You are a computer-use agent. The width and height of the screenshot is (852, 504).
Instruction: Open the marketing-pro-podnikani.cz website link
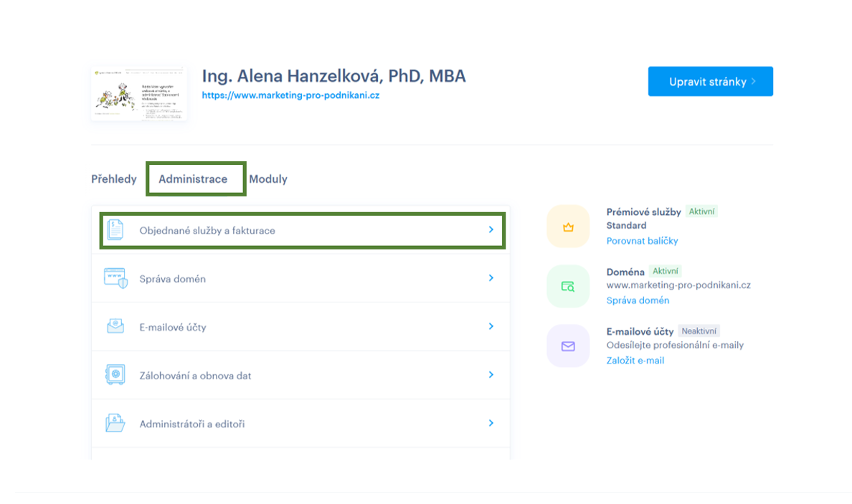tap(290, 95)
